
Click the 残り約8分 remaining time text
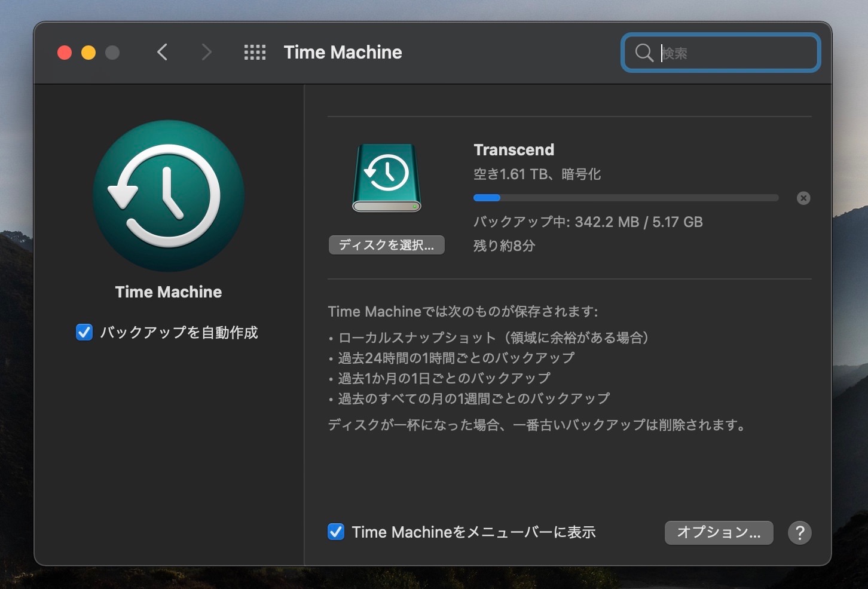point(505,246)
